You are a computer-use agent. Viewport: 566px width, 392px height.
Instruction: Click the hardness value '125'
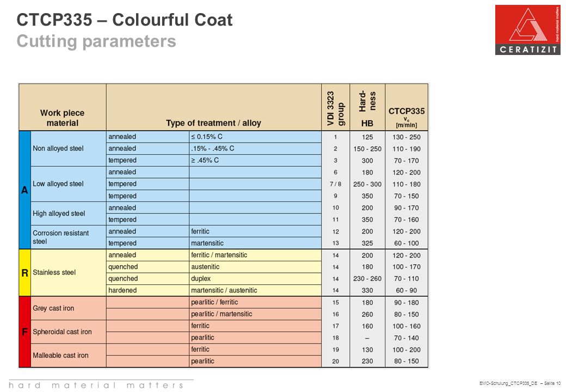[367, 137]
